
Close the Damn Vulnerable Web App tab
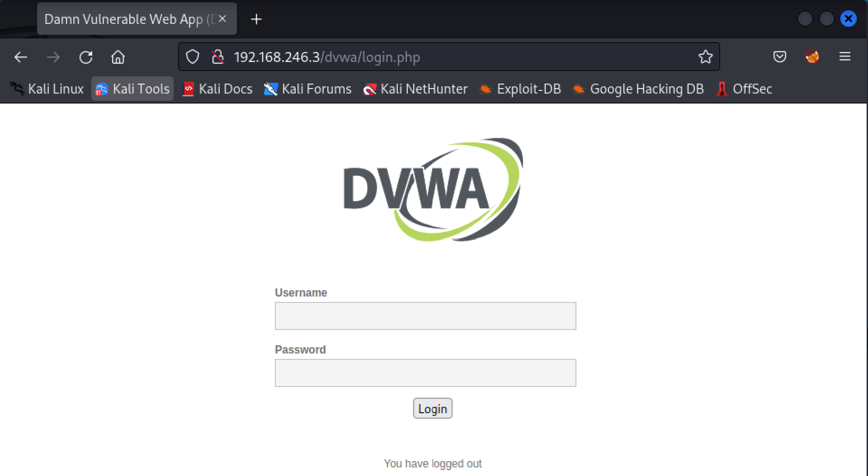pos(222,19)
